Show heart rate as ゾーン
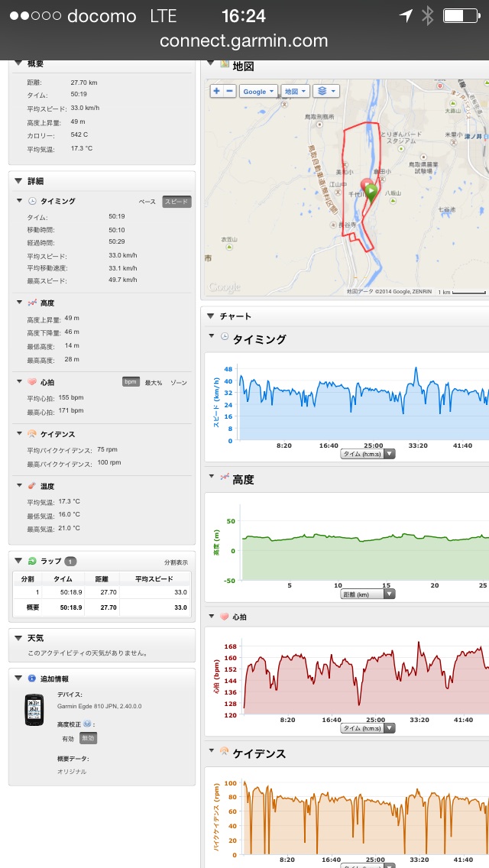This screenshot has height=868, width=489. 178,383
